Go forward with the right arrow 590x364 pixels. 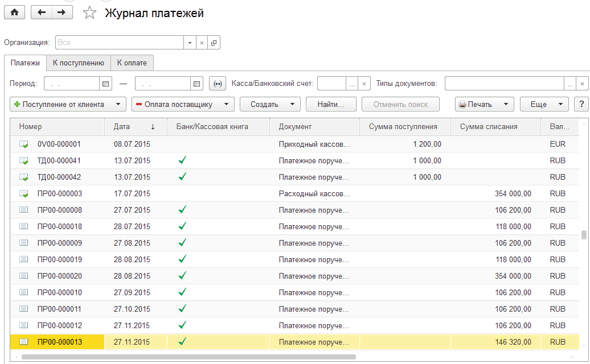coord(62,13)
